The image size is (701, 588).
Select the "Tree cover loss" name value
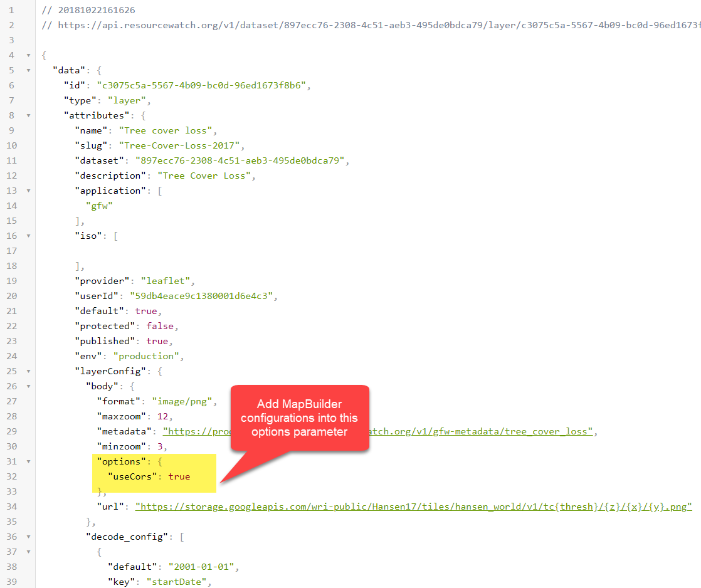point(166,130)
